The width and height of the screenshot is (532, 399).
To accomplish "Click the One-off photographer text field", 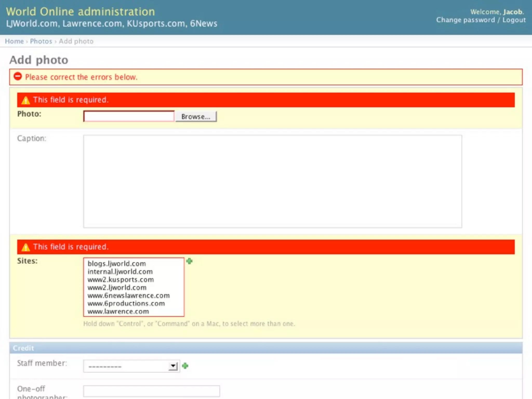I will (x=151, y=391).
